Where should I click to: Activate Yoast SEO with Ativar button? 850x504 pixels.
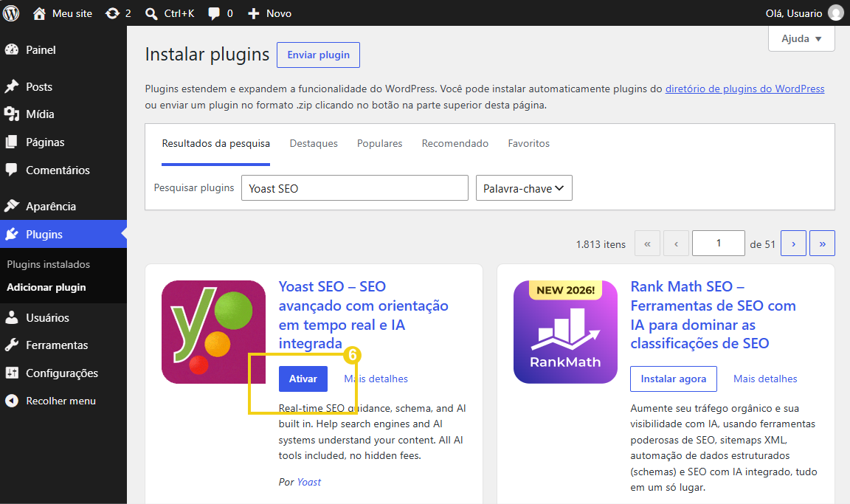click(303, 379)
